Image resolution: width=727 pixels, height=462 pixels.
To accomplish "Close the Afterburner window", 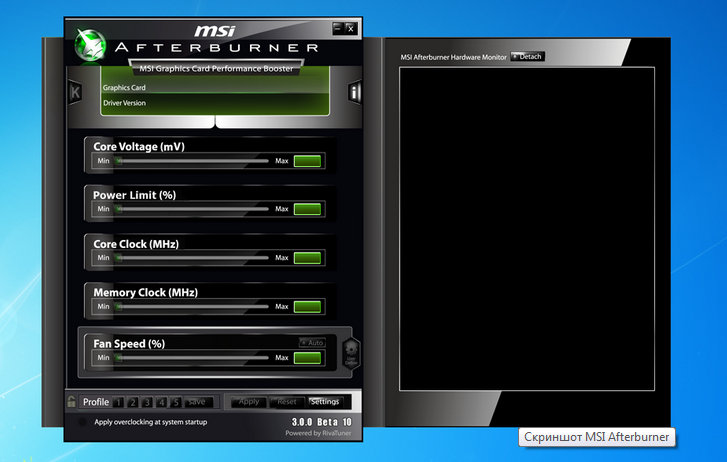I will click(351, 28).
